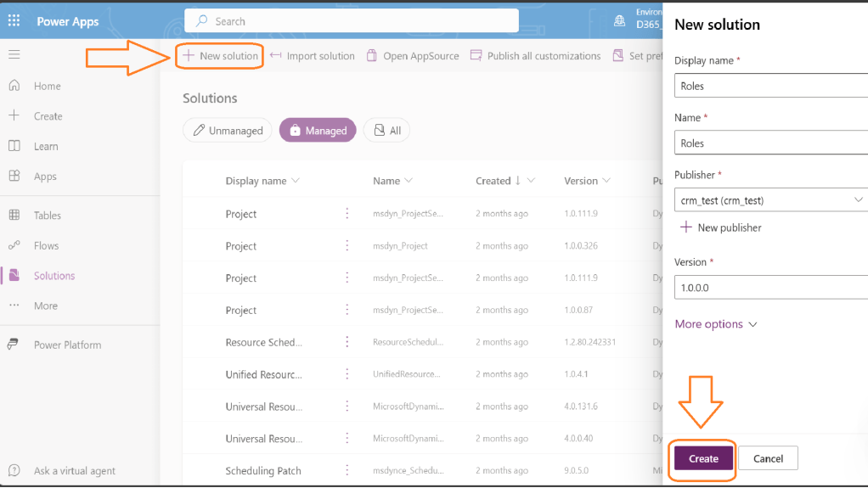Click New publisher link
The image size is (868, 488).
click(x=720, y=227)
